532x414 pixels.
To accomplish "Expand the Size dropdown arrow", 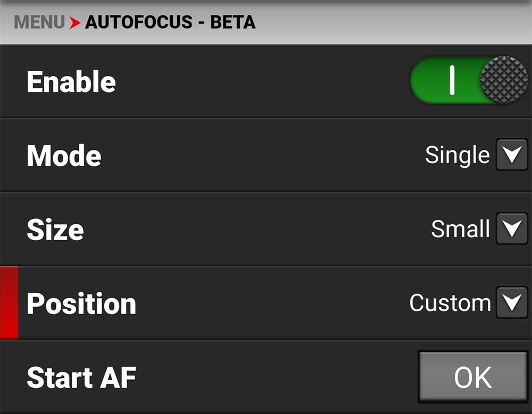I will [512, 229].
